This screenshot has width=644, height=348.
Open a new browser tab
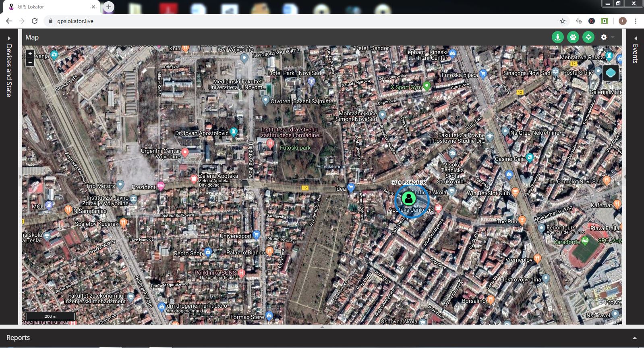coord(108,7)
